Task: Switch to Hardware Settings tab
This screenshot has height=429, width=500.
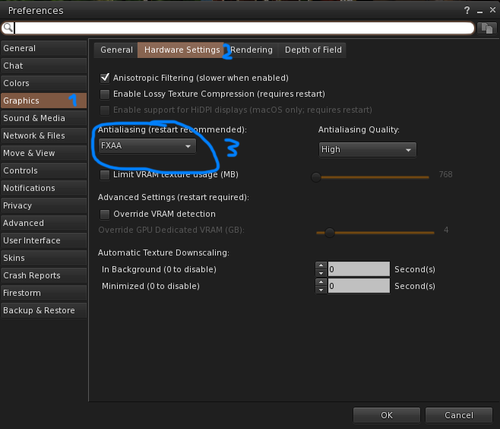Action: coord(182,50)
